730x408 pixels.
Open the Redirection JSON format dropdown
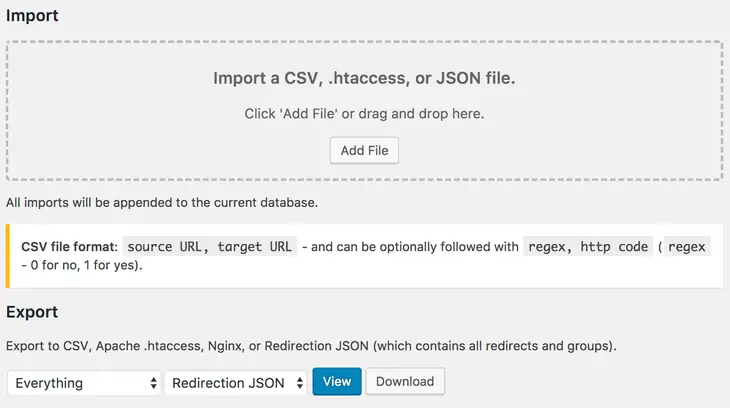[238, 382]
